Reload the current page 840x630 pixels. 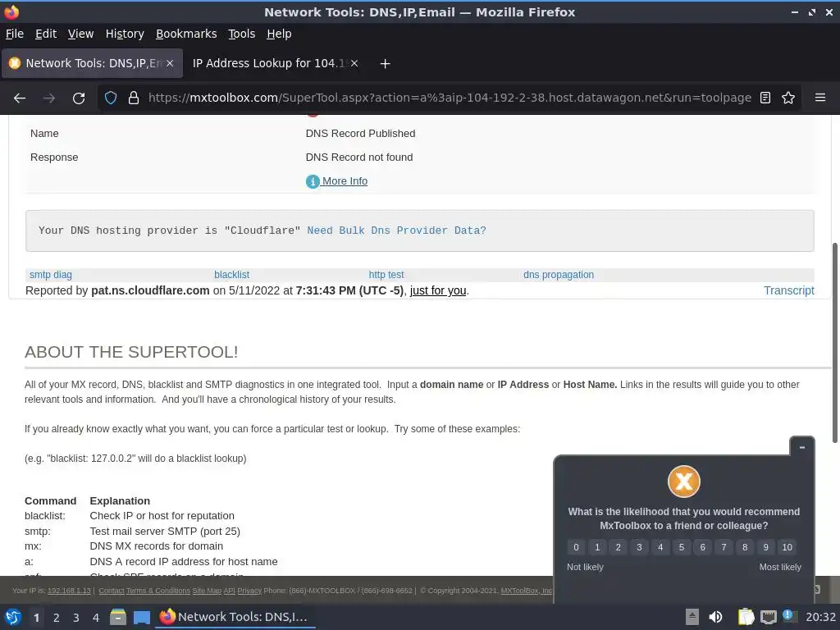[79, 98]
